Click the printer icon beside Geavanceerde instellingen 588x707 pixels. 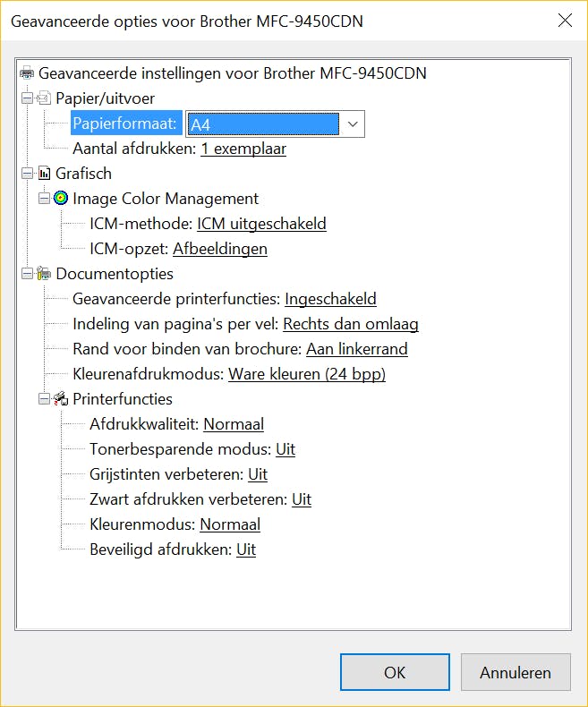[27, 73]
